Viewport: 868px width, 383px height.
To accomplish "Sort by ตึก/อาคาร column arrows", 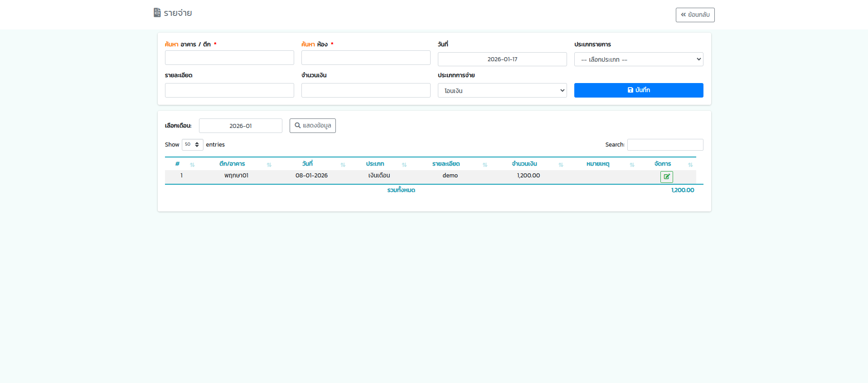I will pyautogui.click(x=269, y=165).
